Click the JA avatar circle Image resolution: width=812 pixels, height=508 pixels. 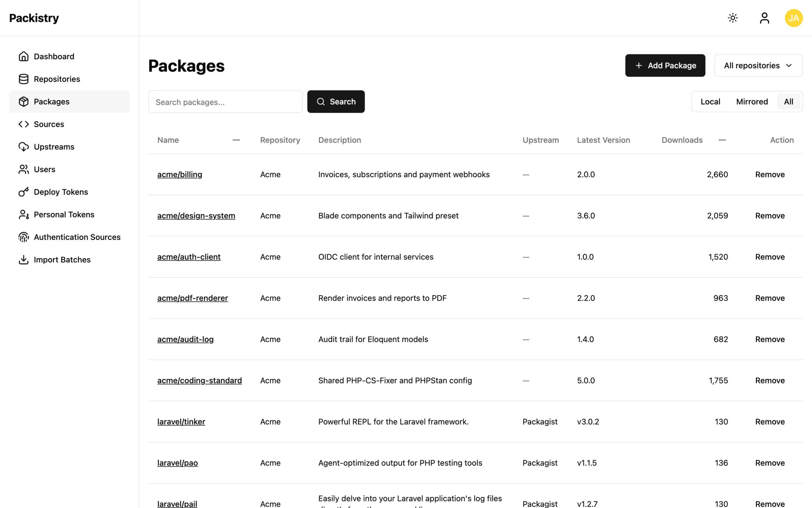tap(794, 18)
